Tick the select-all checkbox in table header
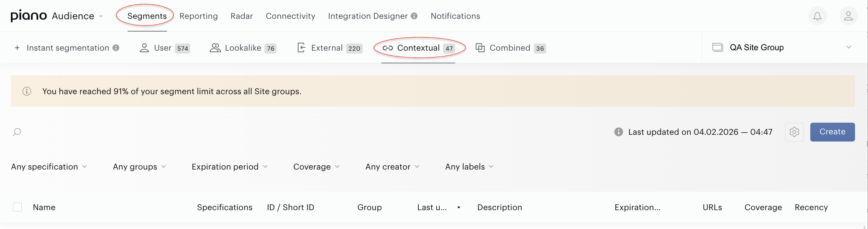Screen dimensions: 868x229 [x=17, y=207]
